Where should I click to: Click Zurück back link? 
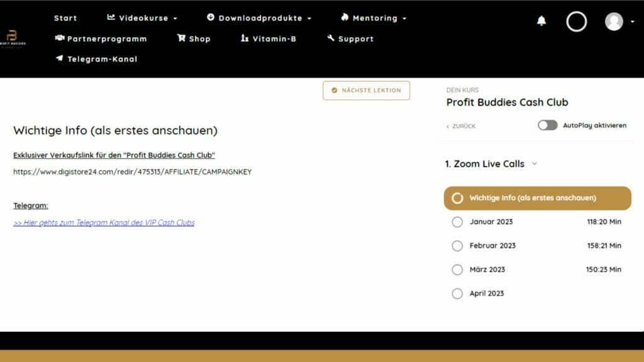pos(461,126)
